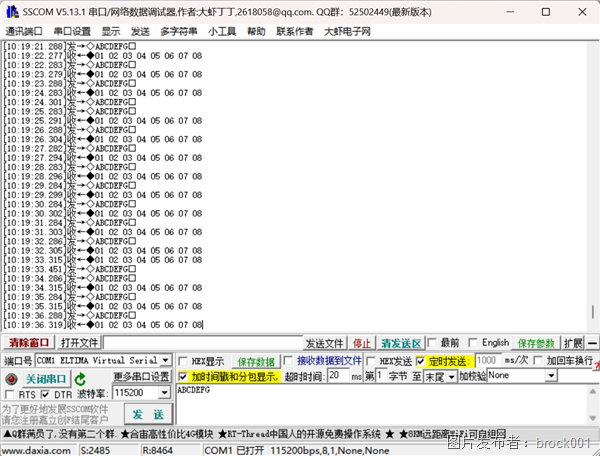Open the 显示 menu
The width and height of the screenshot is (600, 456).
coord(111,31)
